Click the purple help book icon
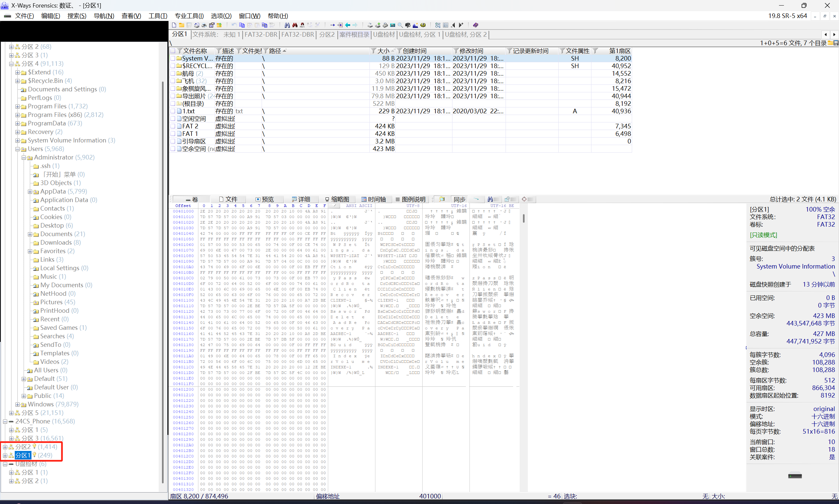839x504 pixels. click(x=476, y=25)
